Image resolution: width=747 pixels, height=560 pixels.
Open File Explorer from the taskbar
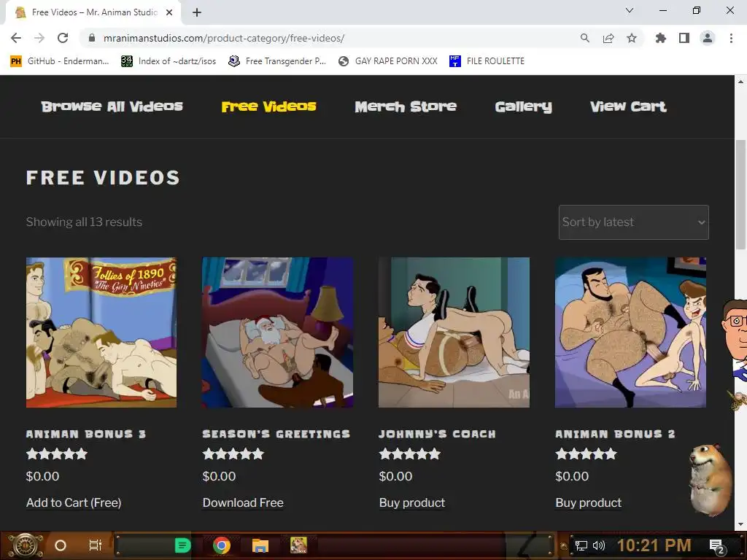[x=260, y=545]
